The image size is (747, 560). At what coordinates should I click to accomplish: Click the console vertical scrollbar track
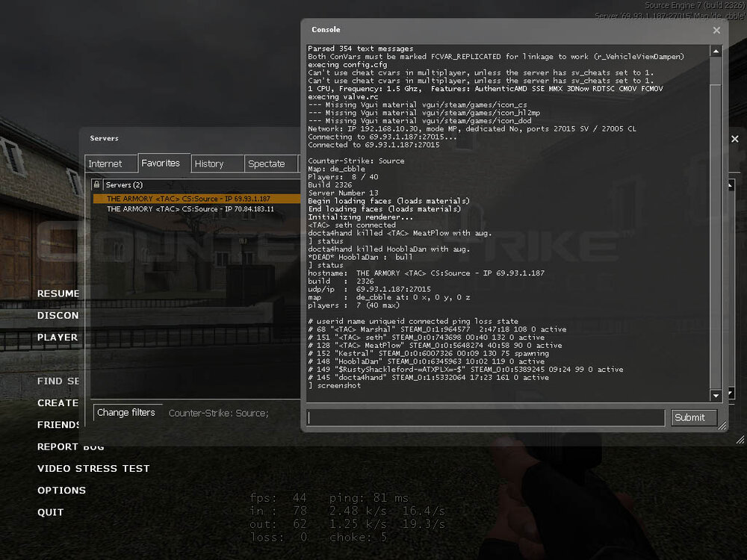pos(716,224)
